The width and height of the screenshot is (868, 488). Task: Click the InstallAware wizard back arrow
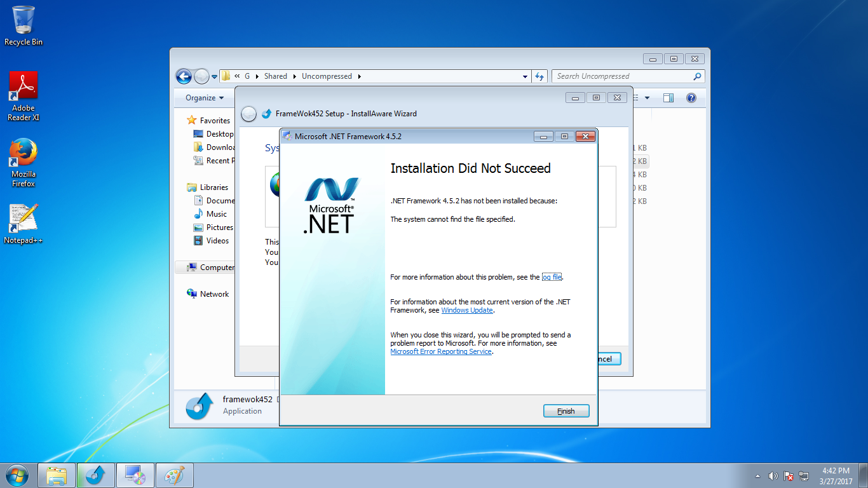(249, 114)
